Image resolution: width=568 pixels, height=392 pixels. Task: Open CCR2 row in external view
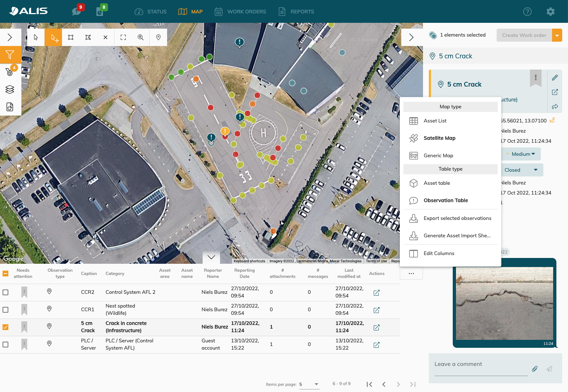click(x=376, y=292)
